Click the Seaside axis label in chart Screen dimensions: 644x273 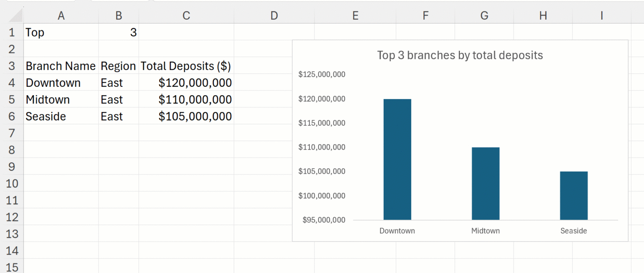pyautogui.click(x=574, y=231)
